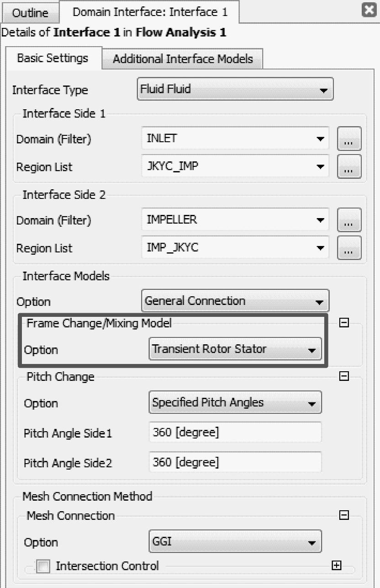The width and height of the screenshot is (380, 588).
Task: Switch to the Outline tab
Action: [x=30, y=12]
